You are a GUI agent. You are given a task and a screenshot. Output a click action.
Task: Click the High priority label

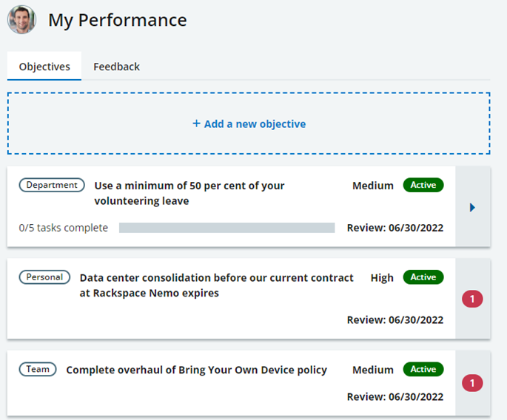pos(382,278)
